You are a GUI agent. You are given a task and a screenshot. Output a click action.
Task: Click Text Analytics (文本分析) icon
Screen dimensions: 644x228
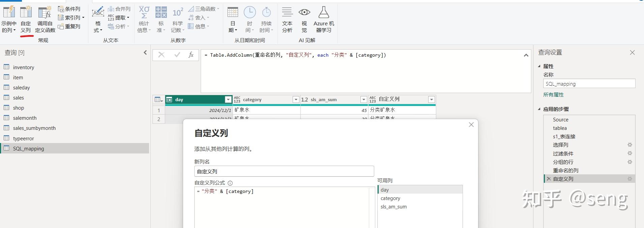287,12
